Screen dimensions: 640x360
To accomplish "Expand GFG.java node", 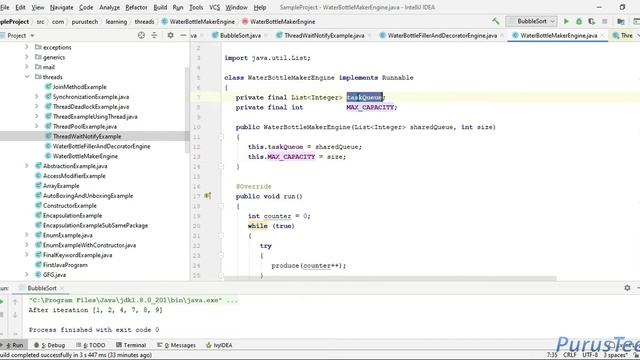I will click(27, 274).
